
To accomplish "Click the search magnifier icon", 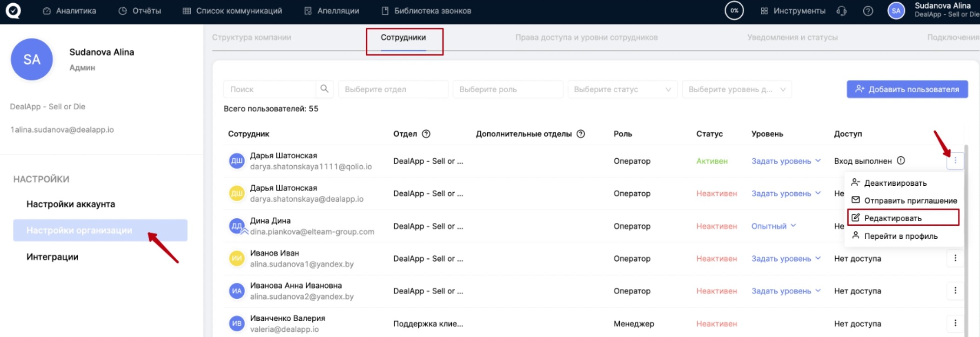I will (x=324, y=89).
